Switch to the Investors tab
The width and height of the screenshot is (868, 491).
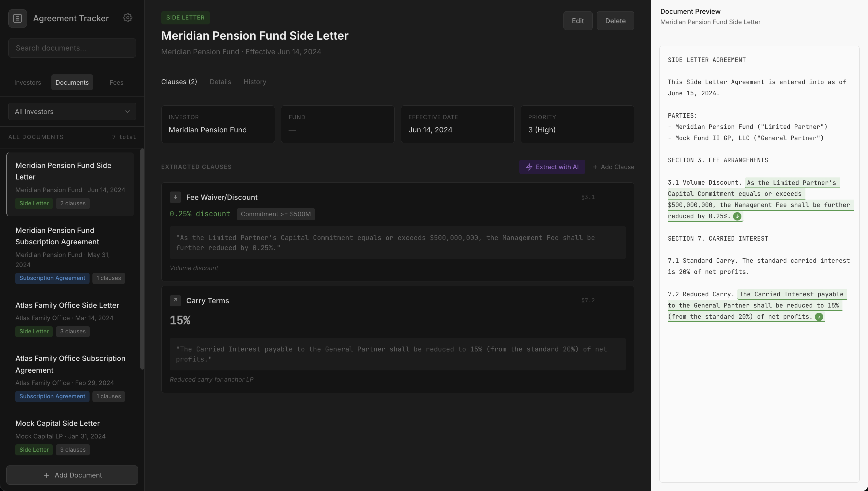pyautogui.click(x=28, y=83)
